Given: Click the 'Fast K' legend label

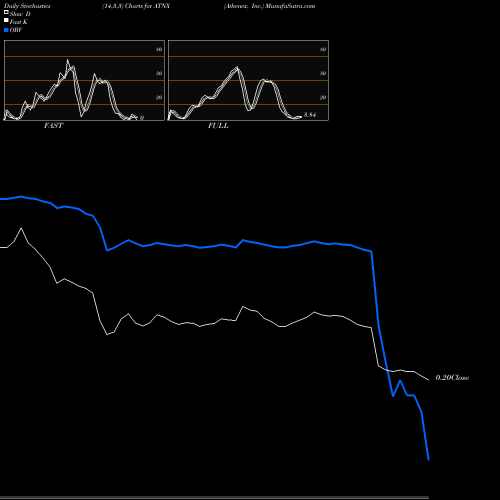Looking at the screenshot, I should coord(19,22).
